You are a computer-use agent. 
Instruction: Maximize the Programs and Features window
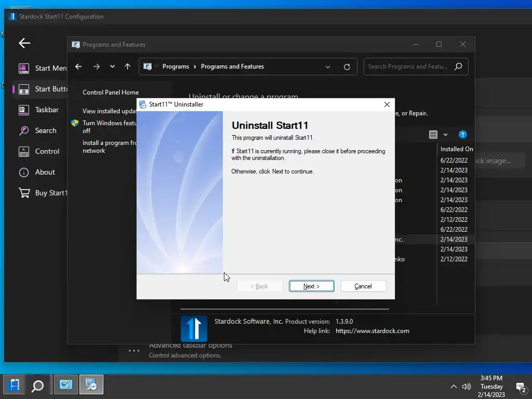[x=439, y=45]
